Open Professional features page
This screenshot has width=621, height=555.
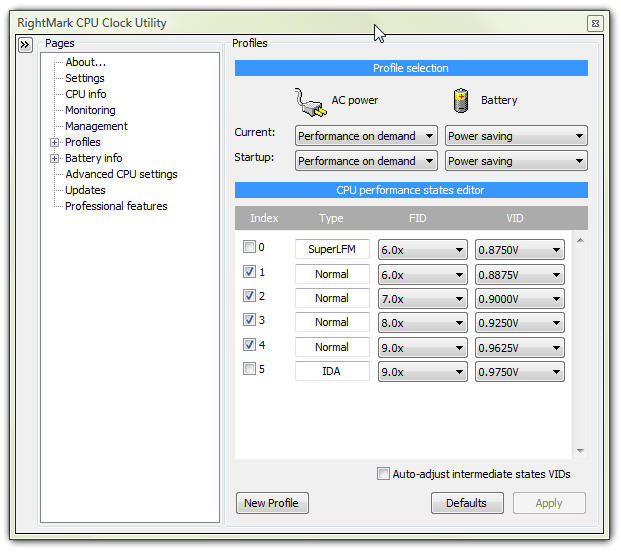coord(116,206)
